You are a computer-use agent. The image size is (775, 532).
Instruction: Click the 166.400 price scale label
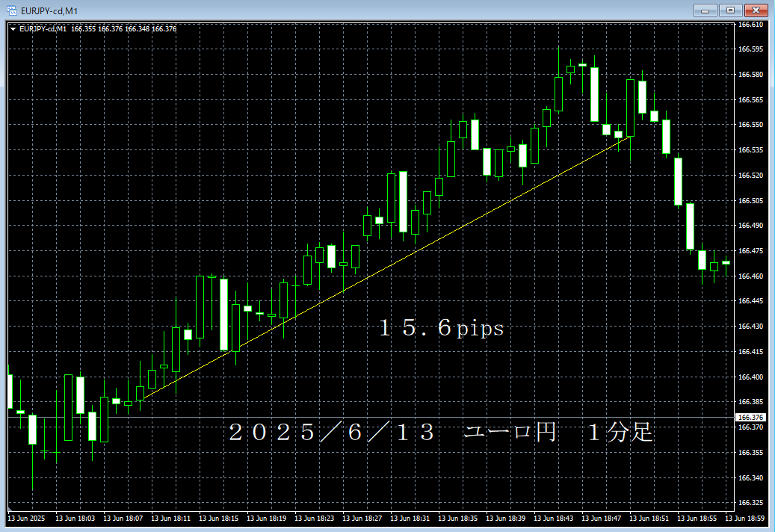click(750, 377)
